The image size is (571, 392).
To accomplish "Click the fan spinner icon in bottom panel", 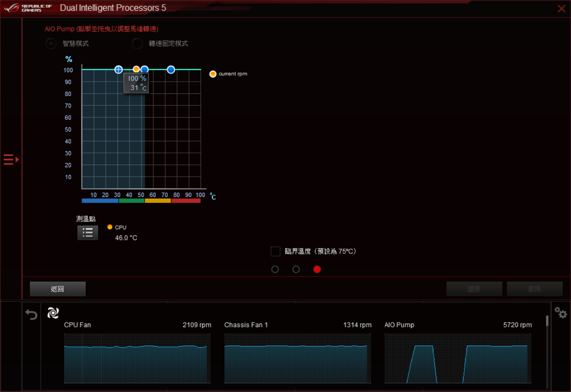I will coord(53,313).
